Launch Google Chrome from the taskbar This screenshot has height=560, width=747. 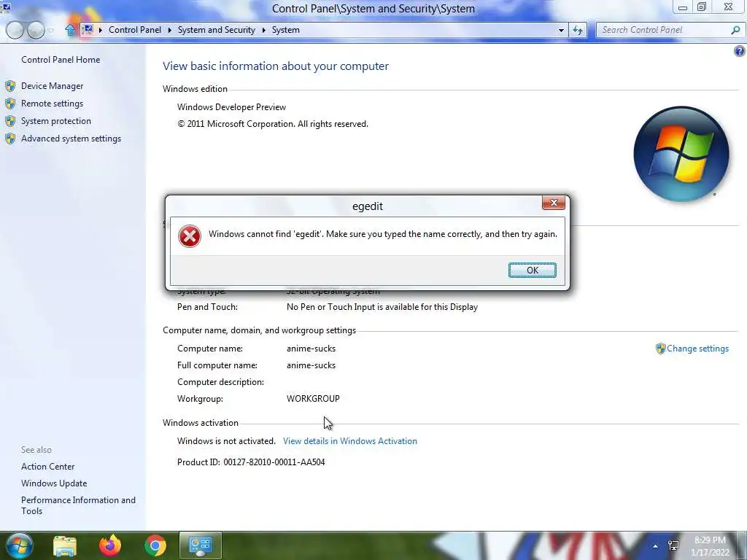[155, 546]
